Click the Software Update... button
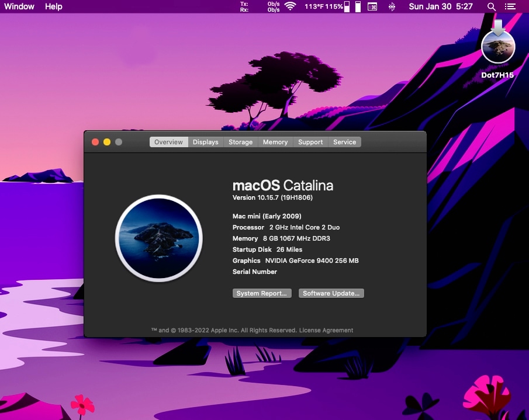This screenshot has height=420, width=529. 331,293
